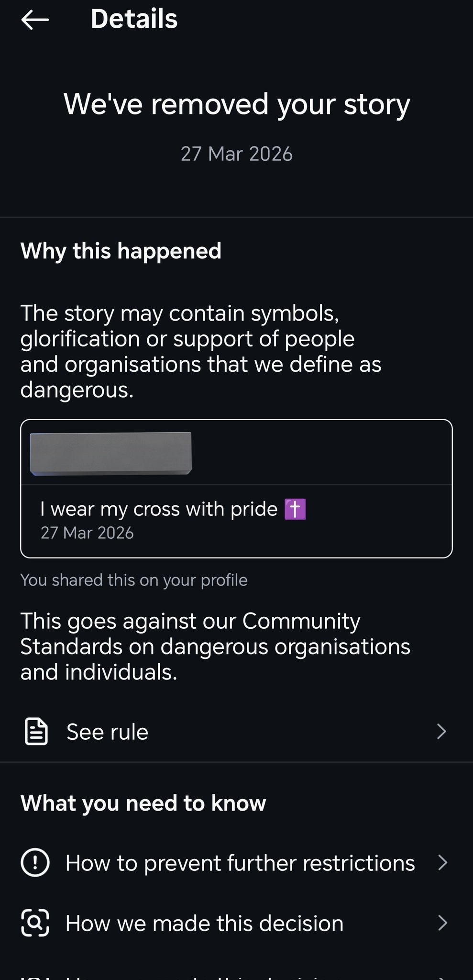Open the See rule link
The width and height of the screenshot is (473, 980).
[x=108, y=732]
